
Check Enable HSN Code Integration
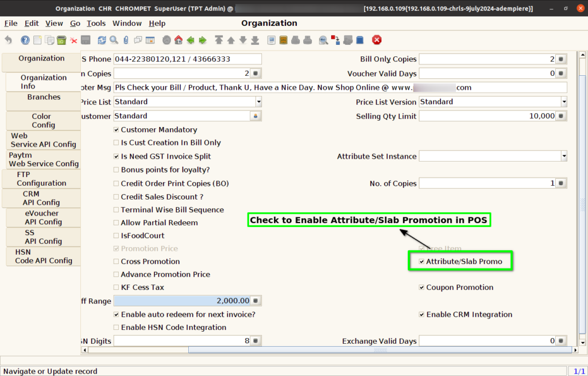pyautogui.click(x=116, y=328)
